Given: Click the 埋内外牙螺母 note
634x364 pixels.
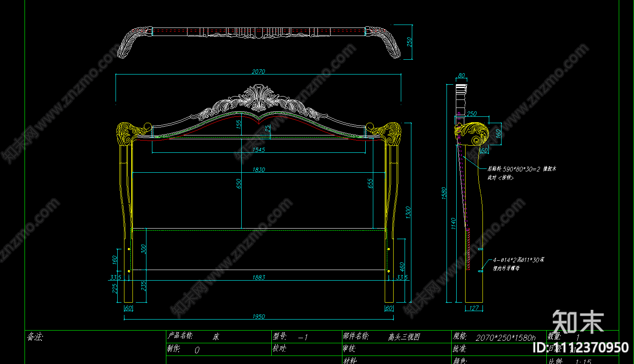Looking at the screenshot, I should tap(506, 268).
